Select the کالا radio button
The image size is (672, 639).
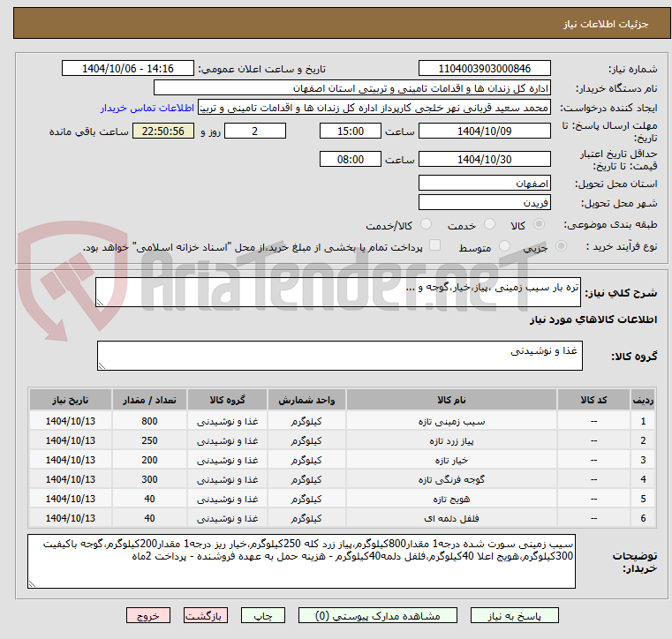pyautogui.click(x=540, y=224)
